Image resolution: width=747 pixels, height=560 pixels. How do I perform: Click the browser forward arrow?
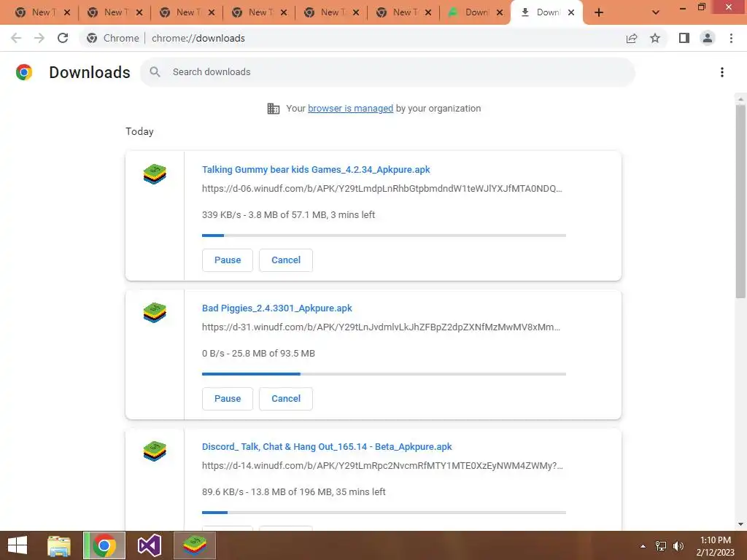(x=39, y=38)
